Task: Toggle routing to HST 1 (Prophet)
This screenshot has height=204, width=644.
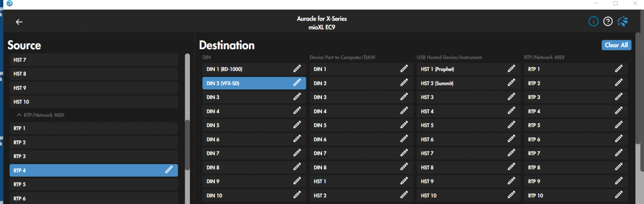Action: (x=469, y=69)
